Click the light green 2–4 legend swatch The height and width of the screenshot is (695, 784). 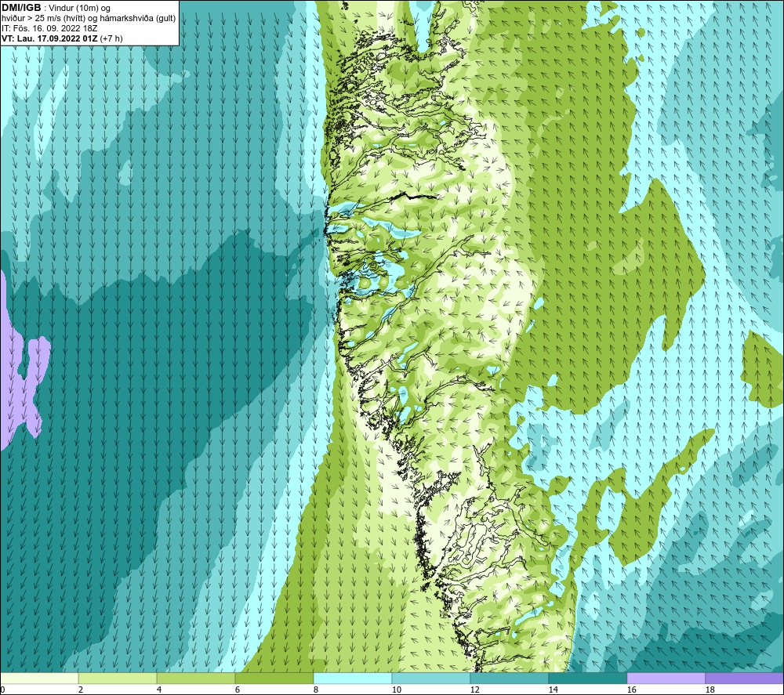click(118, 678)
